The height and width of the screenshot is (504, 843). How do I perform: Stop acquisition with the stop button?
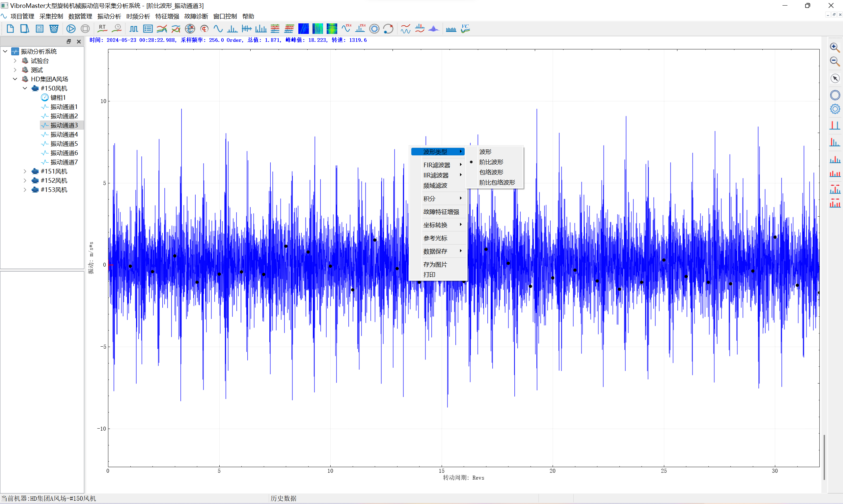(85, 29)
